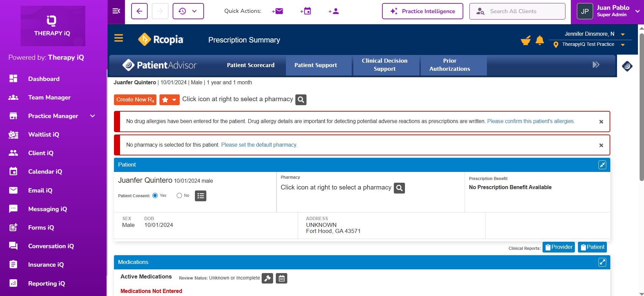Image resolution: width=644 pixels, height=296 pixels.
Task: Click the consent list icon
Action: pyautogui.click(x=201, y=196)
